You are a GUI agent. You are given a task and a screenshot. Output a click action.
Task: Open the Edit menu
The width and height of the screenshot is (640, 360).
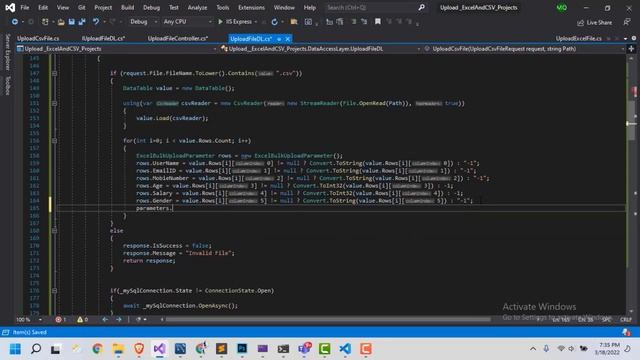click(43, 7)
